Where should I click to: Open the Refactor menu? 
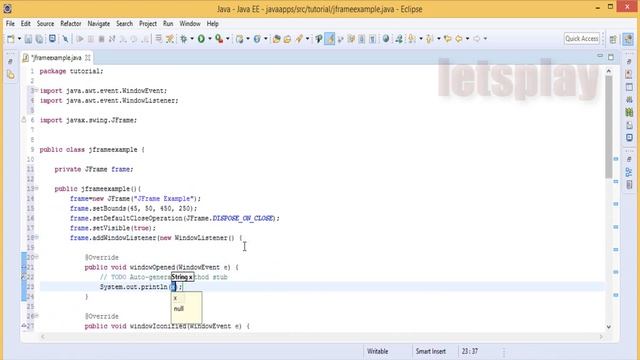tap(71, 24)
